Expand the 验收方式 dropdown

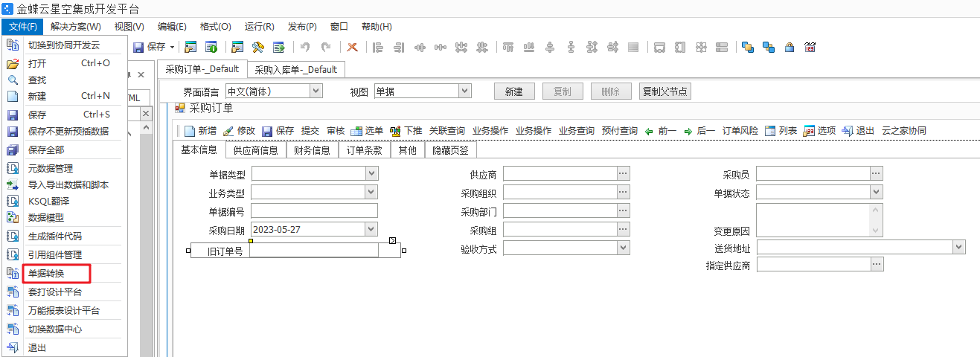[623, 248]
